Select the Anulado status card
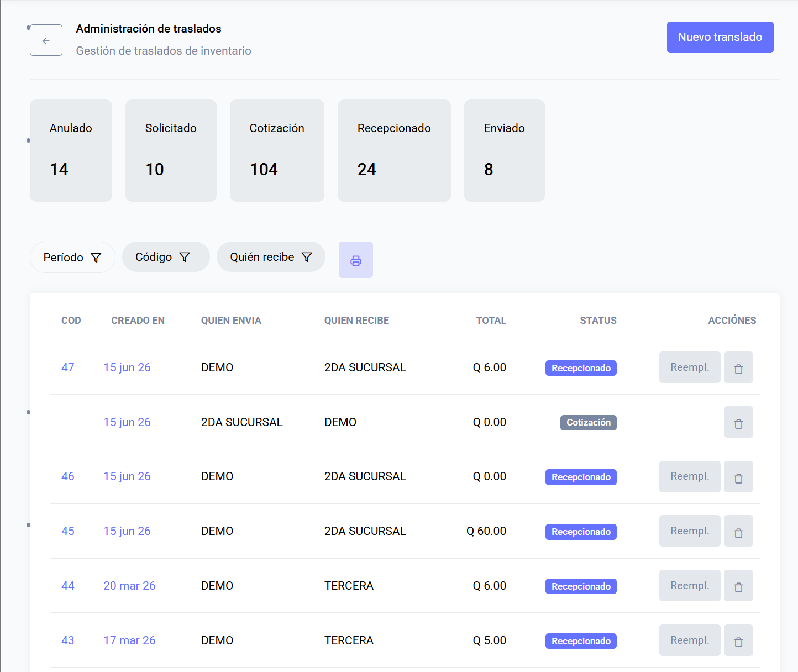798x672 pixels. [71, 150]
